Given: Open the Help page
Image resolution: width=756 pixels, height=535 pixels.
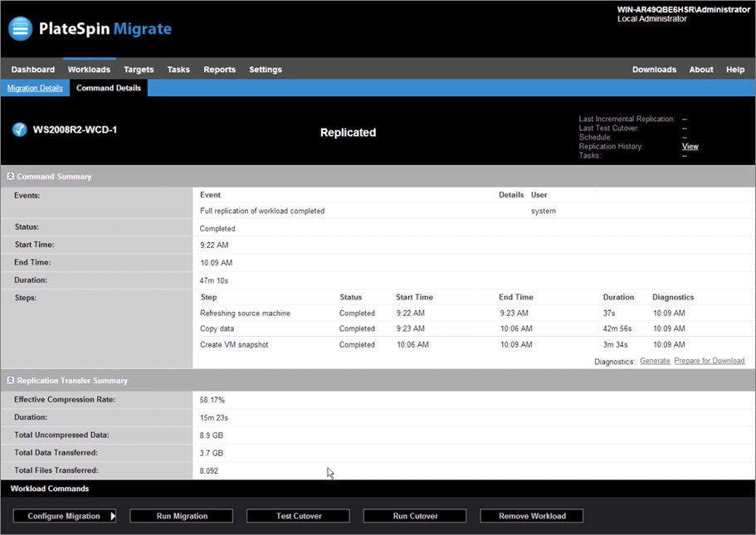Looking at the screenshot, I should point(735,70).
